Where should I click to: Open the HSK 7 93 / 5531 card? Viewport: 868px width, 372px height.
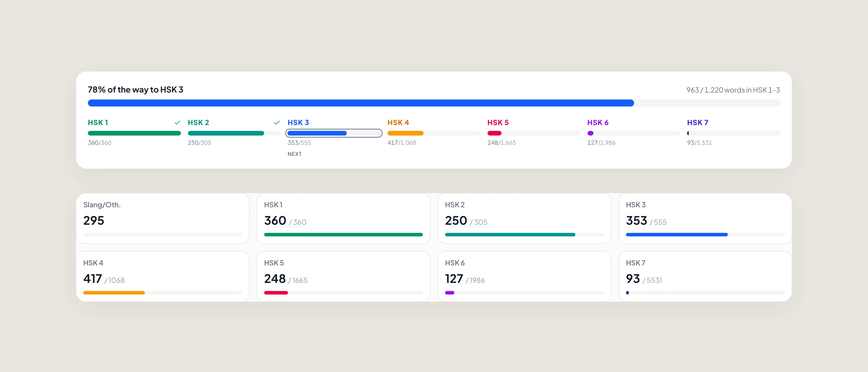705,276
